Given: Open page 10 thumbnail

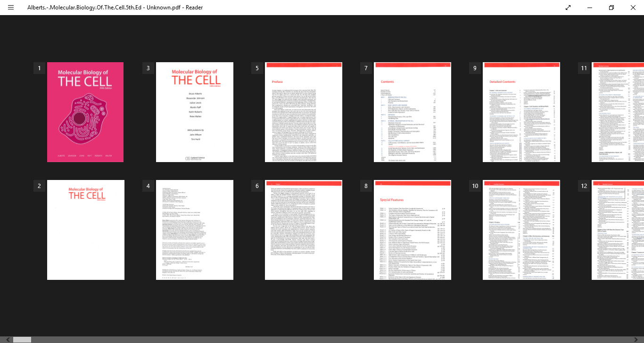Looking at the screenshot, I should 521,230.
